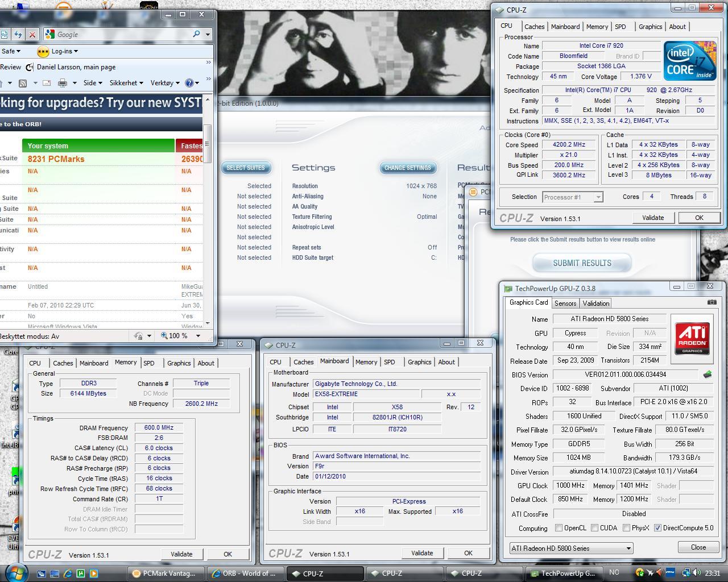
Task: Click the read mail envelope icon
Action: click(47, 83)
